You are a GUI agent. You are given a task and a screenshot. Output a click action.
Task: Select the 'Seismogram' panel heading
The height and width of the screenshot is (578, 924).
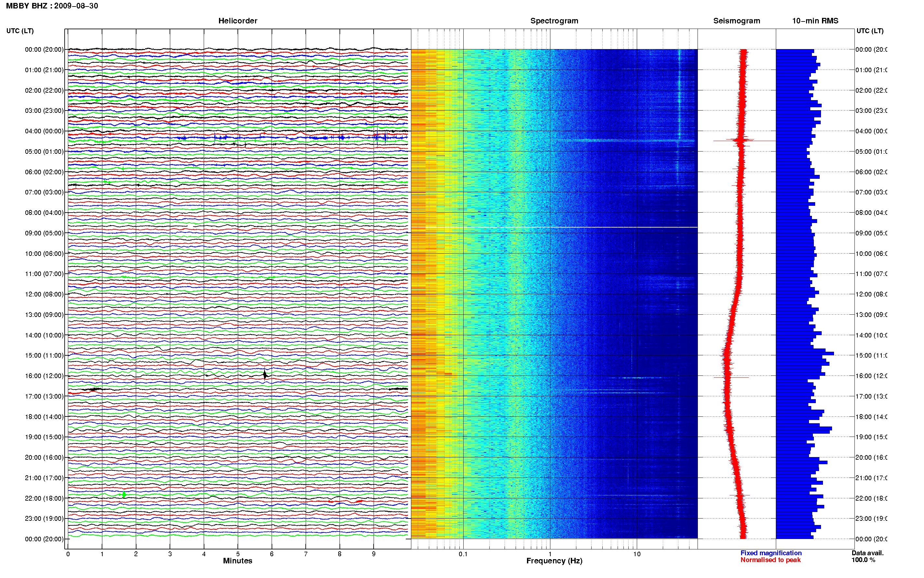(737, 21)
